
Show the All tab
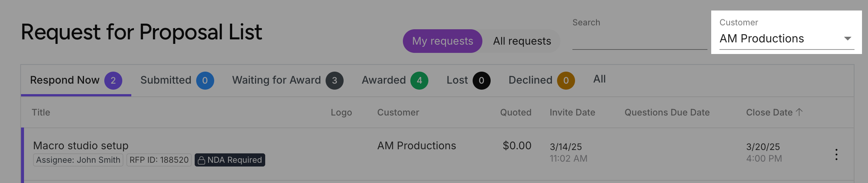599,79
